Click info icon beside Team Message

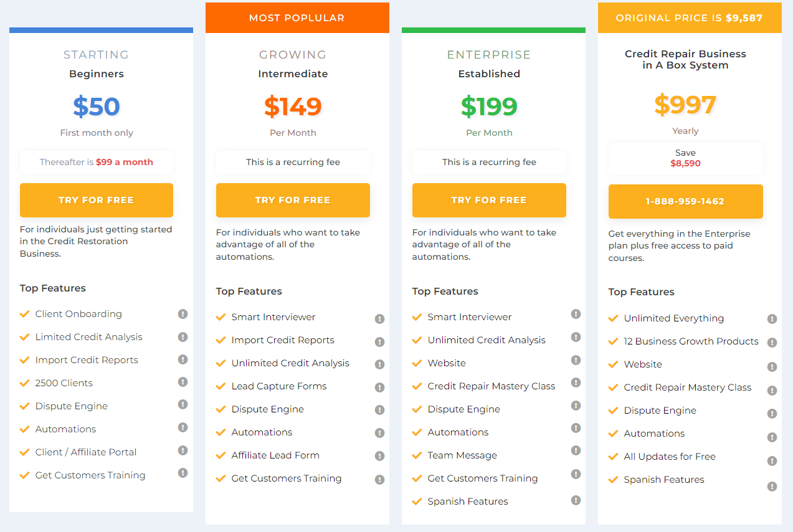[576, 452]
